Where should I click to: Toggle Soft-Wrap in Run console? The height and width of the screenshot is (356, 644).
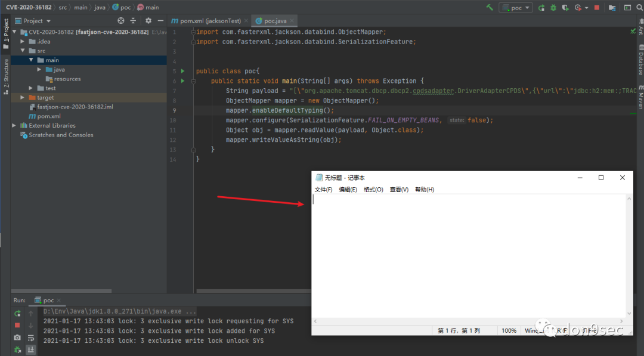click(x=31, y=338)
